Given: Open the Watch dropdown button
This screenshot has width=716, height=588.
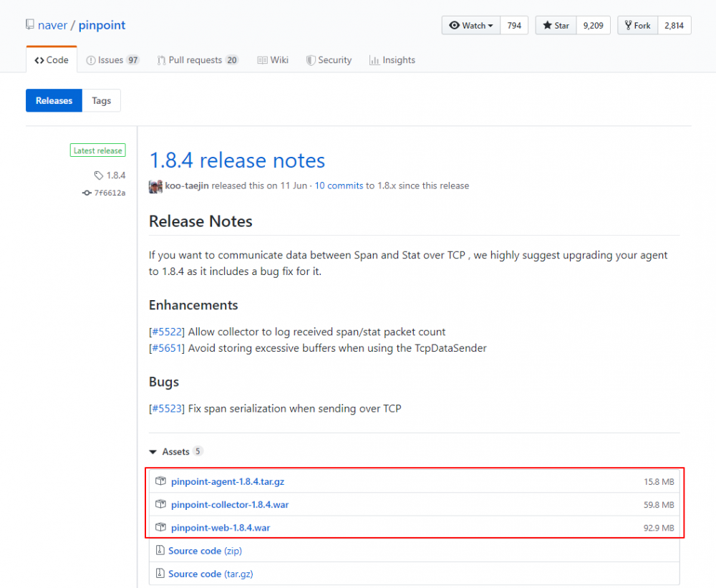Looking at the screenshot, I should click(x=470, y=26).
